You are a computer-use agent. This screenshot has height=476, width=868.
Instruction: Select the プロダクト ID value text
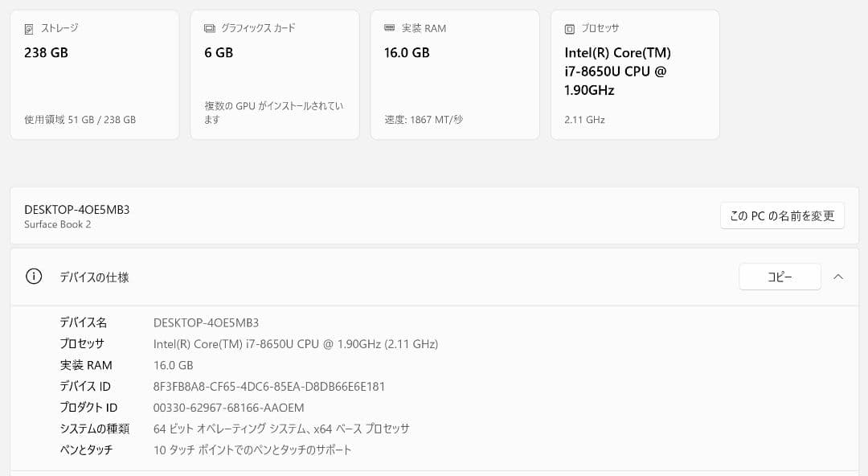[x=228, y=408]
